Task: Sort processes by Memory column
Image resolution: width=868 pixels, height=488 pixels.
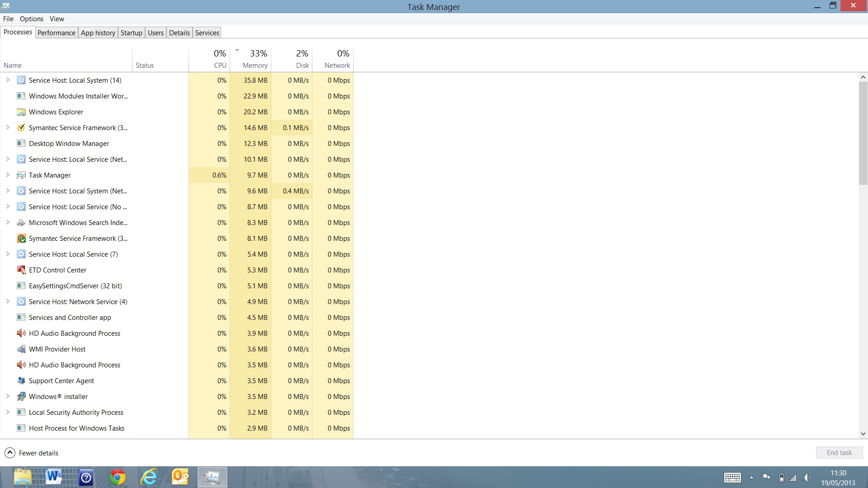Action: click(x=250, y=59)
